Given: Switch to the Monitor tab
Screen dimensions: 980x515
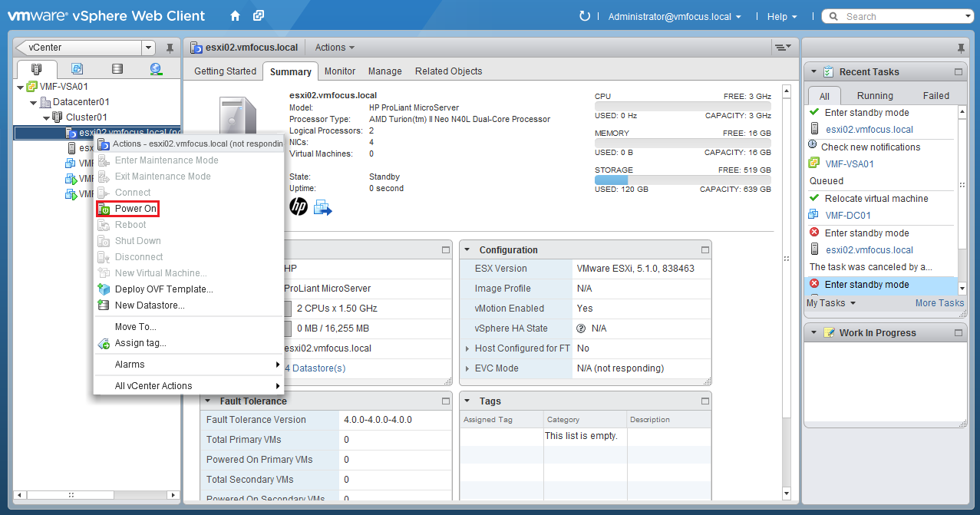Looking at the screenshot, I should tap(339, 71).
